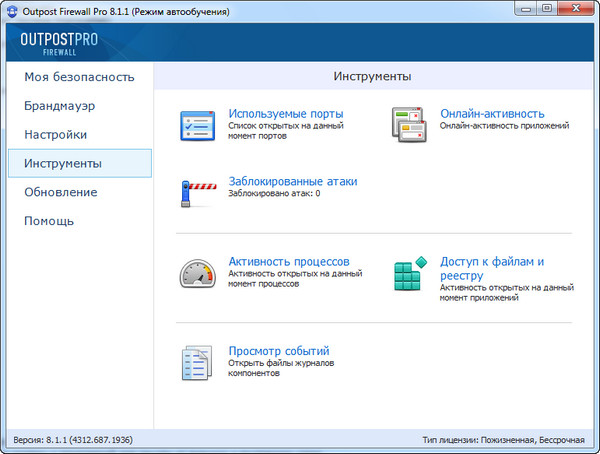Image resolution: width=600 pixels, height=454 pixels.
Task: Open the Онлайн-активность link
Action: click(492, 113)
